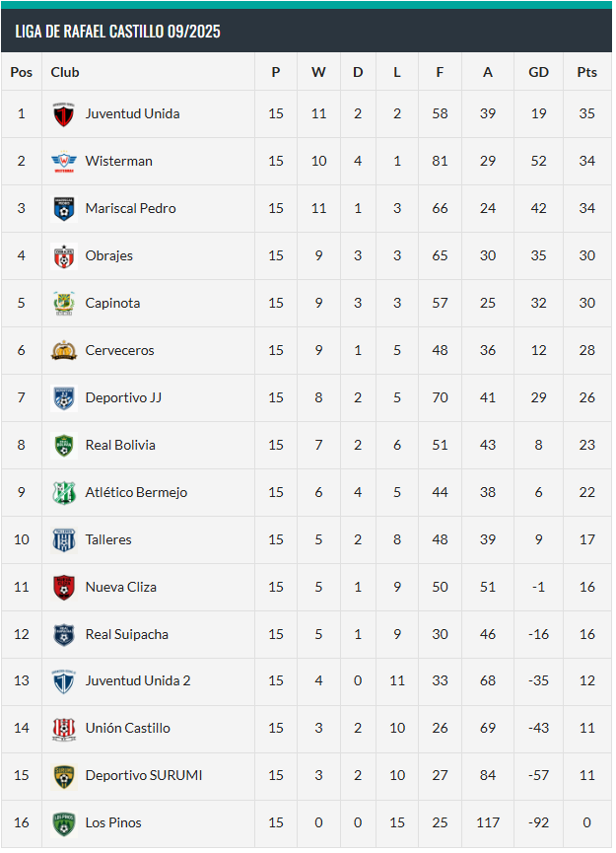Open the Nueva Cliza team link

[x=120, y=587]
